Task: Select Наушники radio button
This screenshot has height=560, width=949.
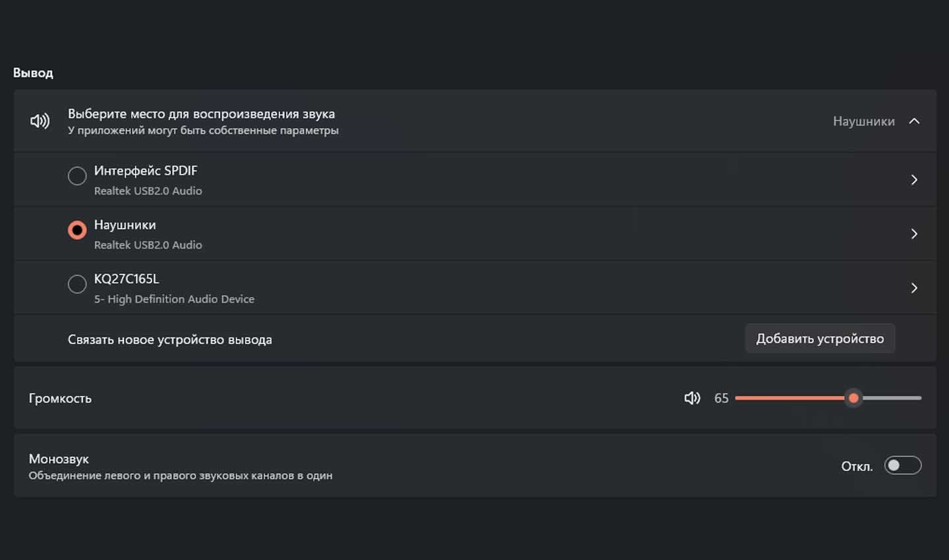Action: click(77, 230)
